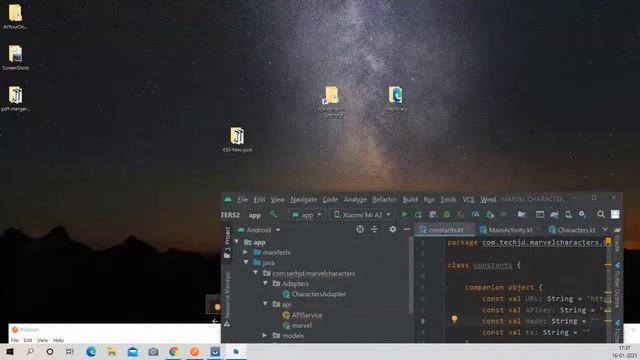
Task: Click the taskbar search magnifier
Action: [30, 351]
